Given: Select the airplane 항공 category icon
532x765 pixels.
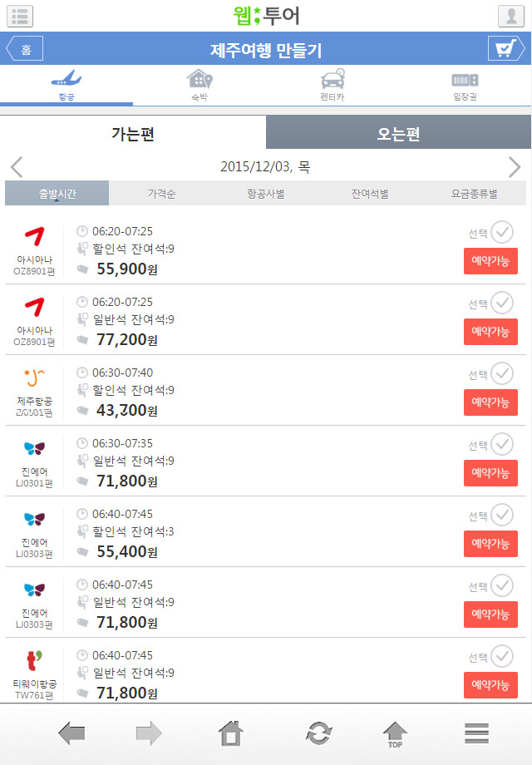Looking at the screenshot, I should coord(66,81).
